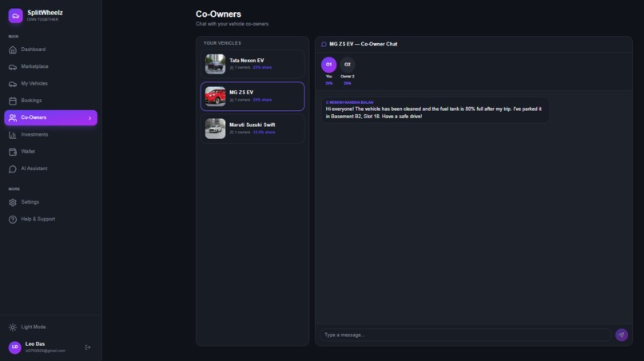Click the SplitWheelz brand name

click(46, 13)
